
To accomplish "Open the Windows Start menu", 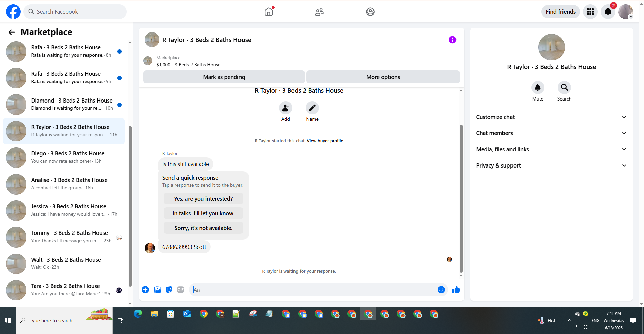I will point(8,321).
